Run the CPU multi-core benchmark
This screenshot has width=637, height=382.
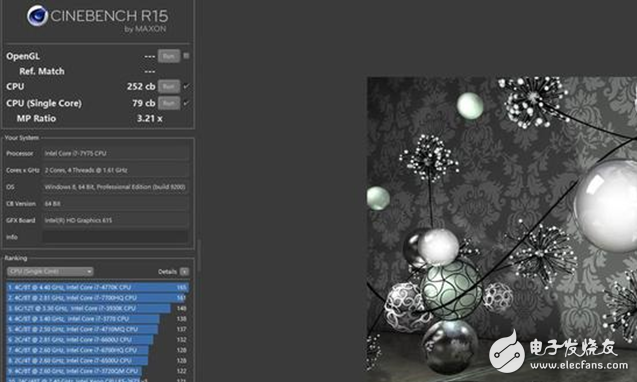click(169, 86)
